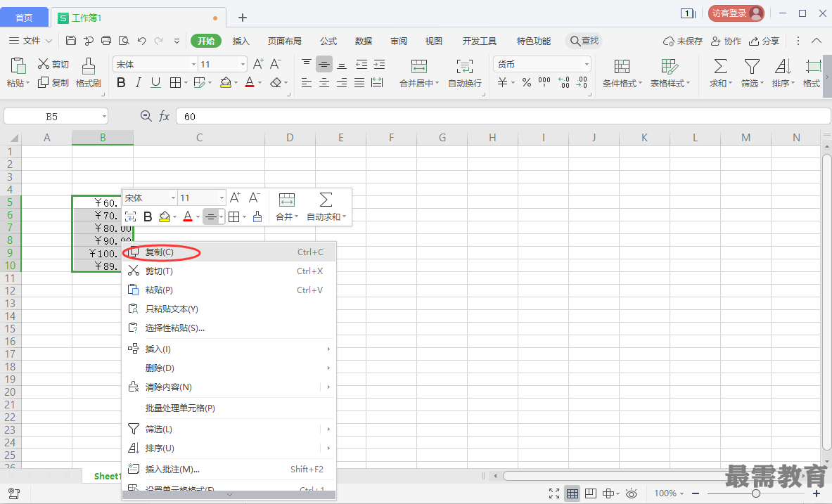The image size is (832, 504).
Task: Click increase decimal places icon
Action: (563, 82)
